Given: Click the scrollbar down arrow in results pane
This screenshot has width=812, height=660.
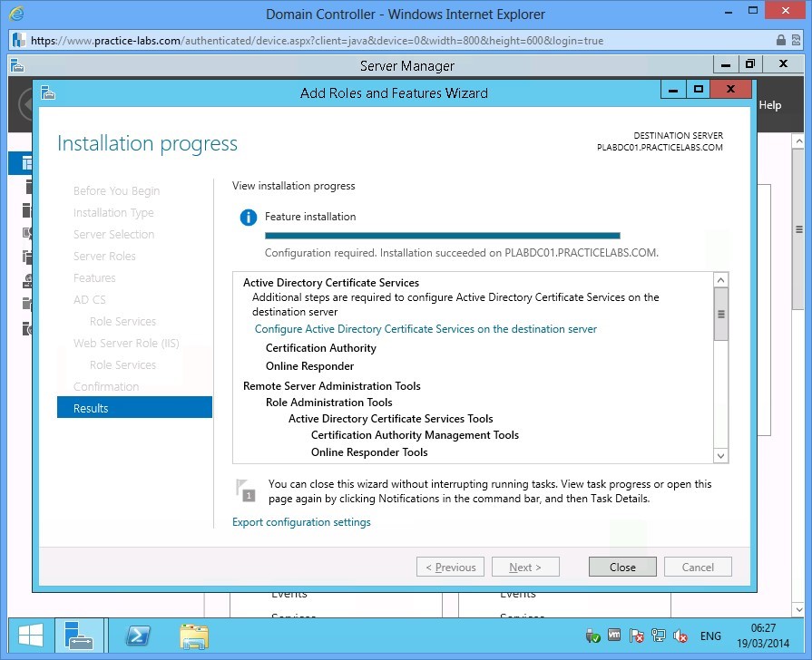Looking at the screenshot, I should point(720,455).
